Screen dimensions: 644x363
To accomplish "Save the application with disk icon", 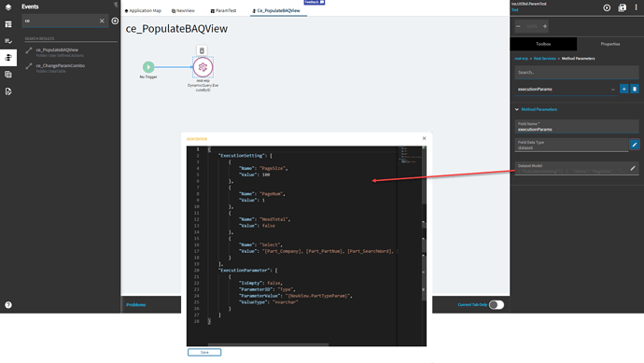I will [623, 7].
